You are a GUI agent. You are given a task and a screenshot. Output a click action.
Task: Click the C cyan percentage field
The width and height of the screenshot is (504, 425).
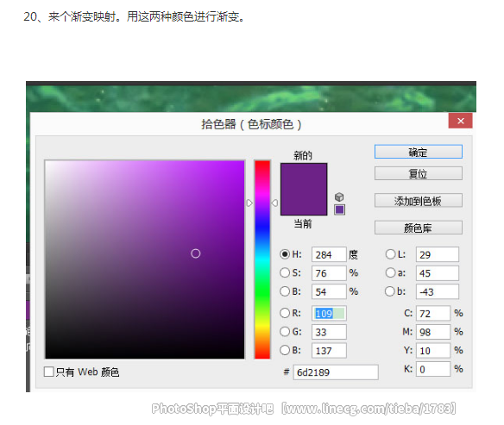[433, 313]
